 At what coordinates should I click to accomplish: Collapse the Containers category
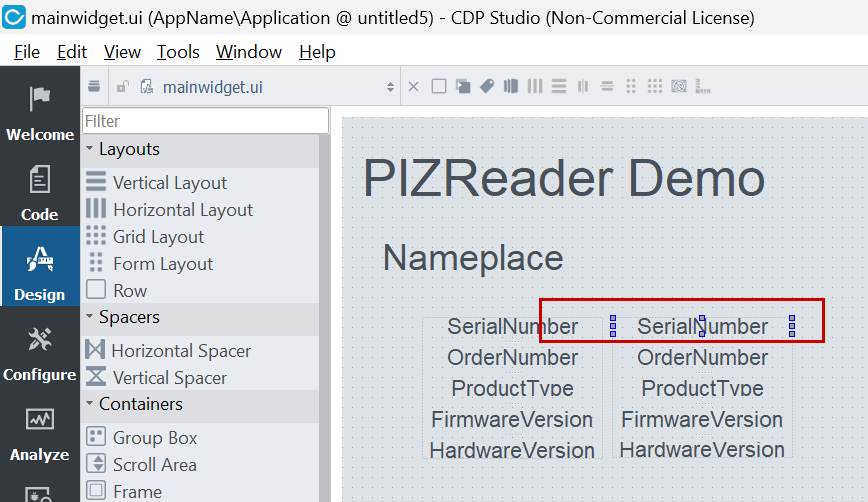tap(90, 403)
